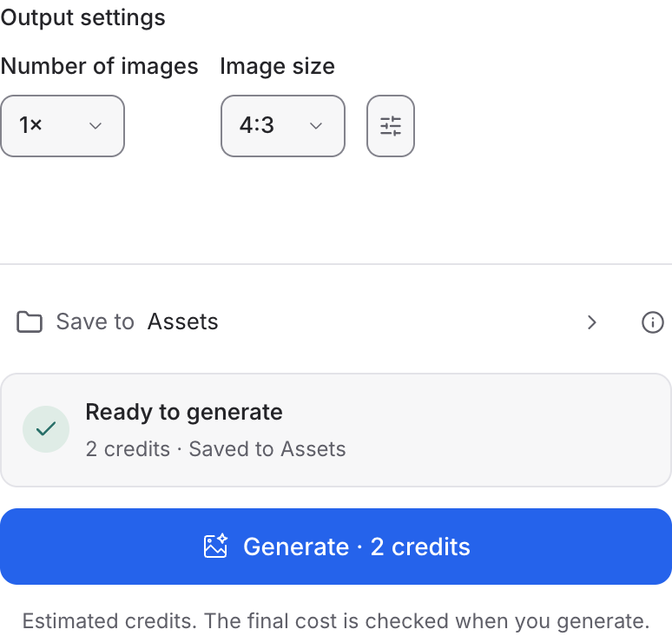Click the Generate · 2 credits button
This screenshot has height=636, width=672.
(x=336, y=547)
